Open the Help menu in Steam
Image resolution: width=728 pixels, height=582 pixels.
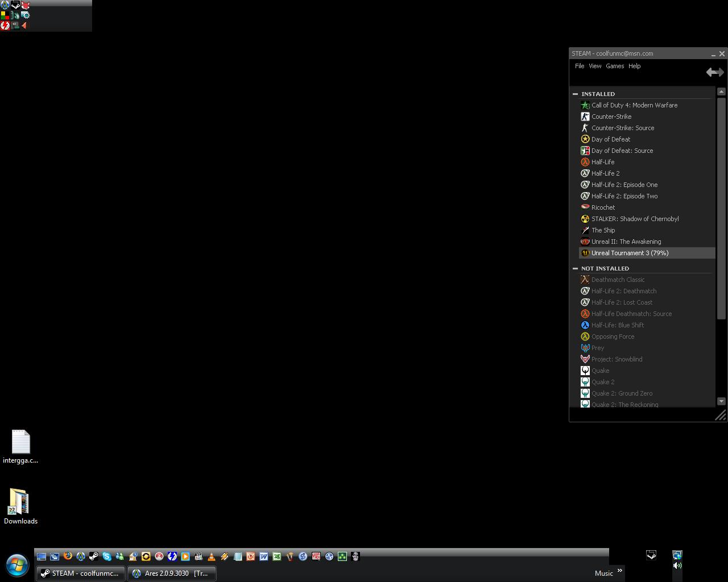click(634, 66)
